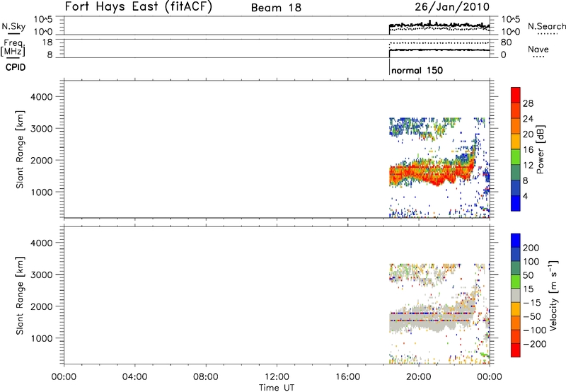Click the red bottom of the velocity color bar
This screenshot has width=566, height=392.
pyautogui.click(x=516, y=350)
